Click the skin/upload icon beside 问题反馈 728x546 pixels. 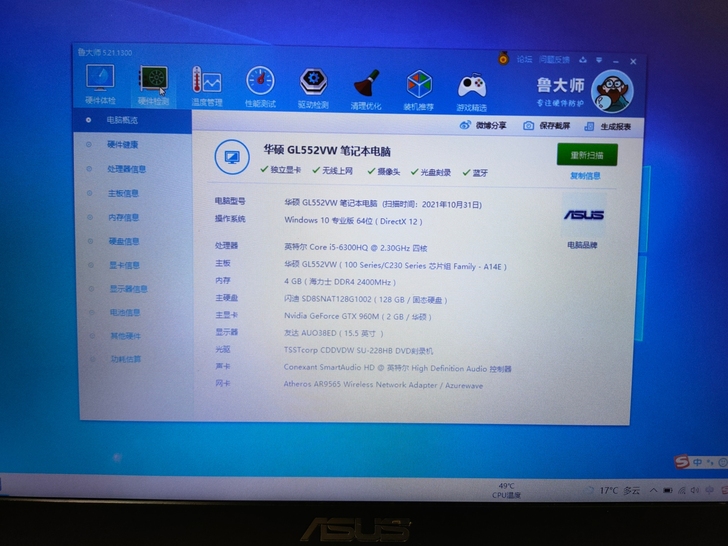(x=583, y=60)
